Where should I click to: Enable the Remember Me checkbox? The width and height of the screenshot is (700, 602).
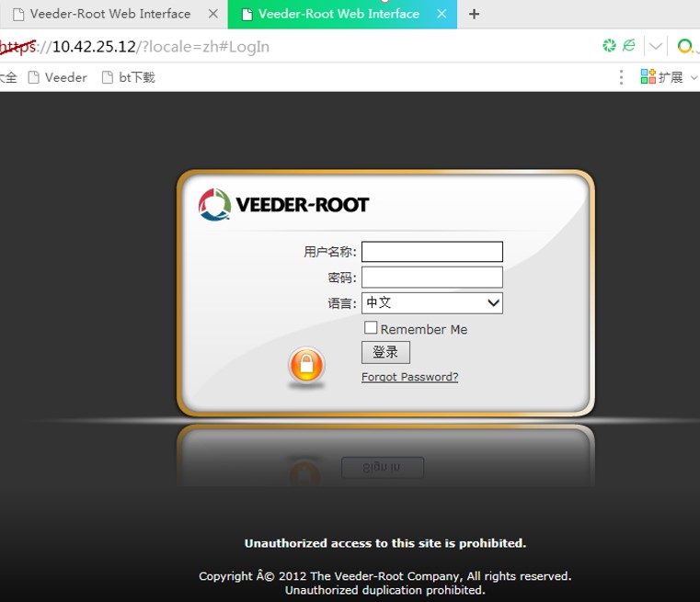click(x=371, y=328)
